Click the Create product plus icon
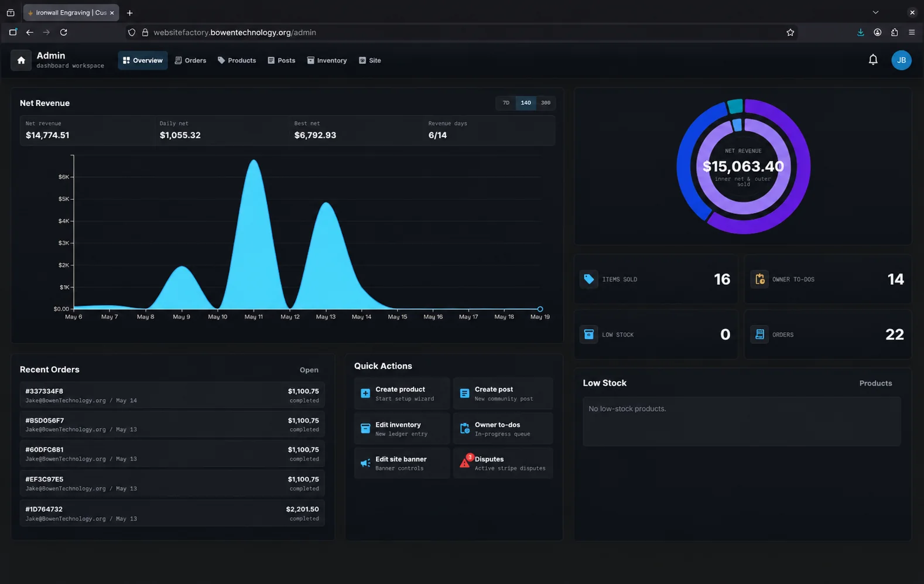The width and height of the screenshot is (924, 584). pos(365,394)
